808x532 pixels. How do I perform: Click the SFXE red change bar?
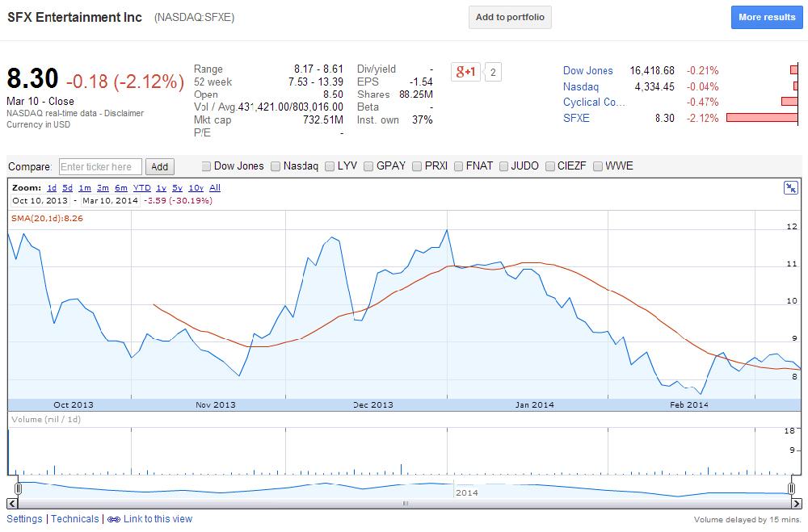coord(762,118)
